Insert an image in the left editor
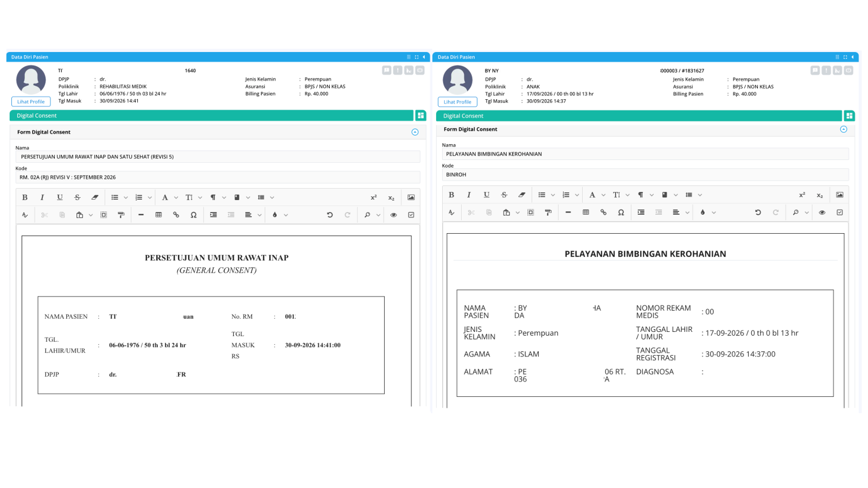The image size is (868, 488). pyautogui.click(x=411, y=197)
